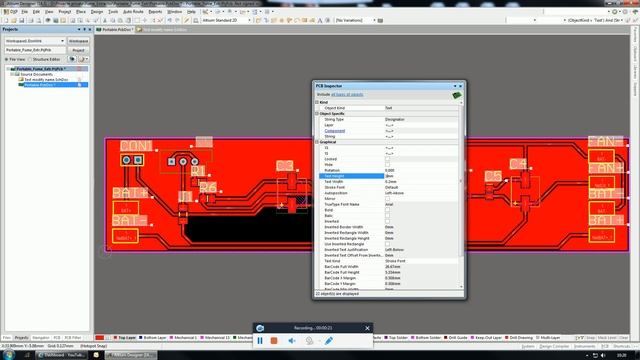640x360 pixels.
Task: Open the Workspace dropdown list
Action: 62,41
